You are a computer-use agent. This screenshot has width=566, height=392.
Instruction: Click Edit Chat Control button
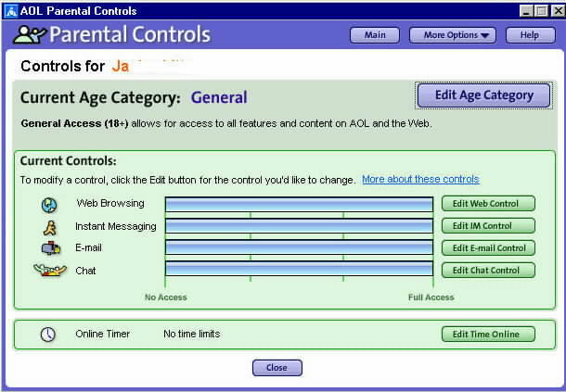[488, 271]
